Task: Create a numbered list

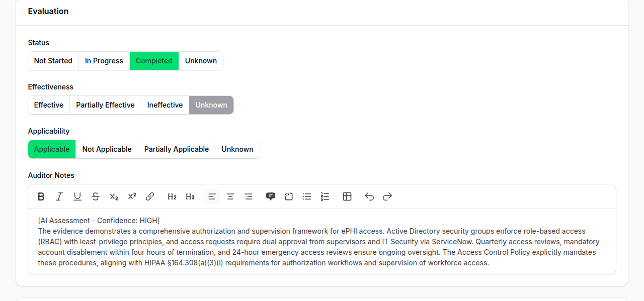Action: click(325, 196)
